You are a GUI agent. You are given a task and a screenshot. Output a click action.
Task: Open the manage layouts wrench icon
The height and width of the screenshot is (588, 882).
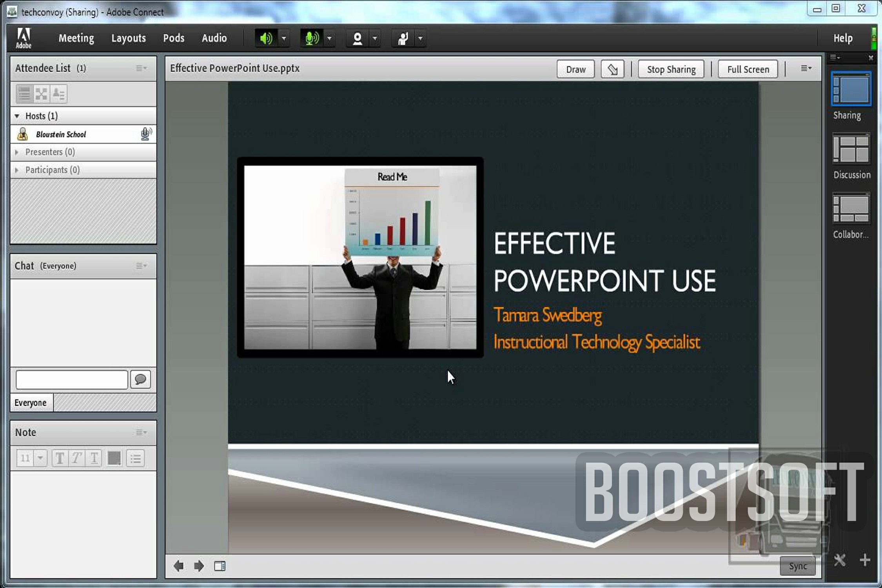coord(840,560)
